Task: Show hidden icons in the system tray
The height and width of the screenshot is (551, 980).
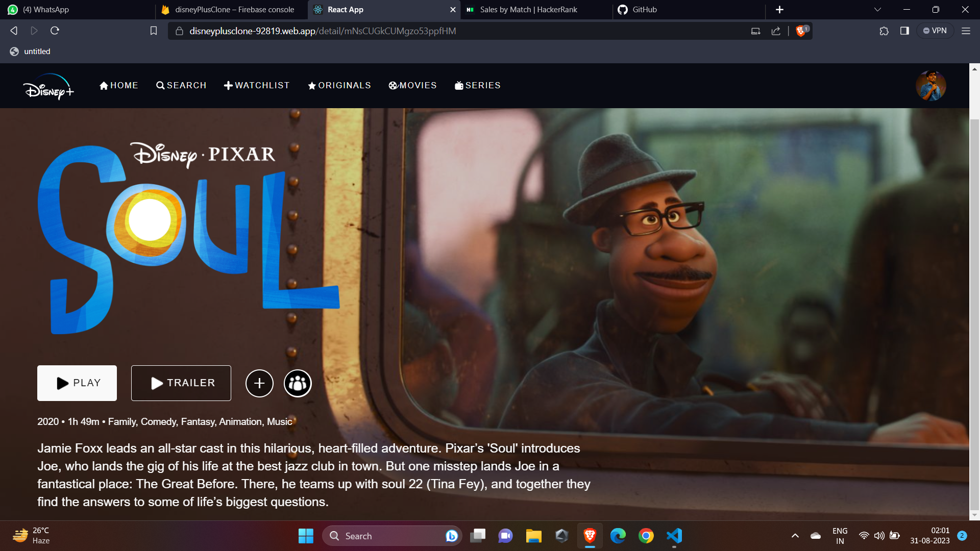Action: click(795, 536)
